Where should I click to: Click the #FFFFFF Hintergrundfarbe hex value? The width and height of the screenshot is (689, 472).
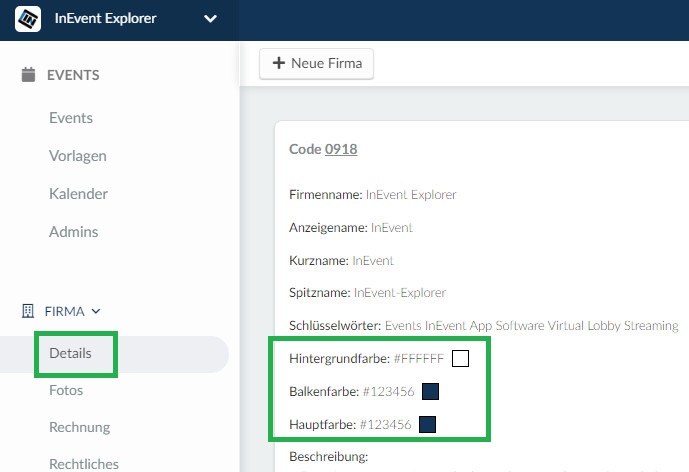click(419, 359)
